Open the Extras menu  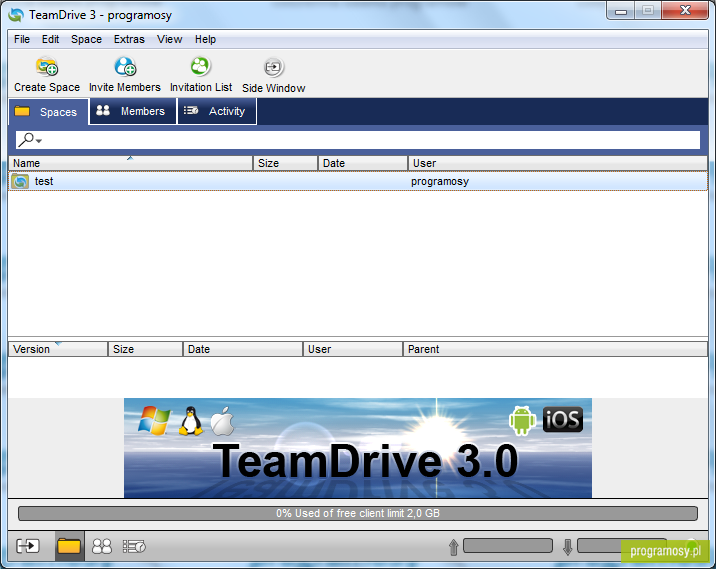[129, 39]
